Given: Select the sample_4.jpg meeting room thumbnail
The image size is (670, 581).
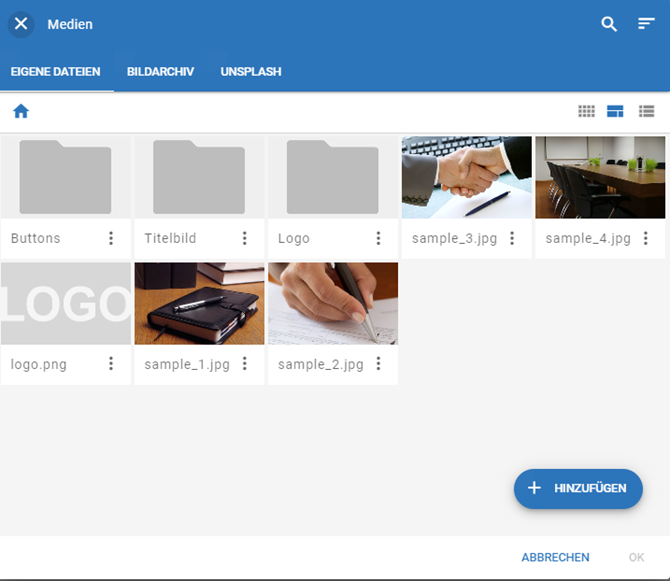Looking at the screenshot, I should pyautogui.click(x=600, y=177).
